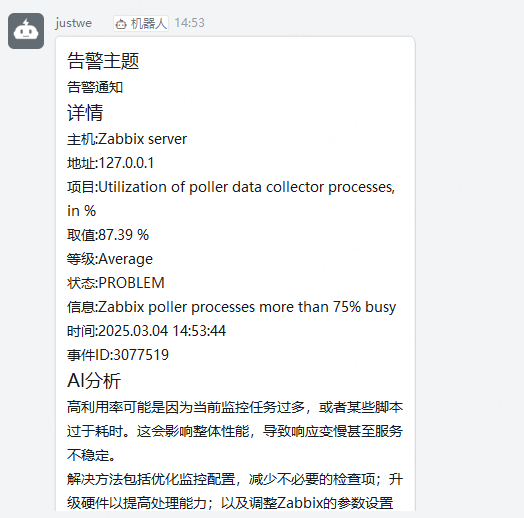The height and width of the screenshot is (518, 524).
Task: Select the 告警通知 text line
Action: [95, 87]
